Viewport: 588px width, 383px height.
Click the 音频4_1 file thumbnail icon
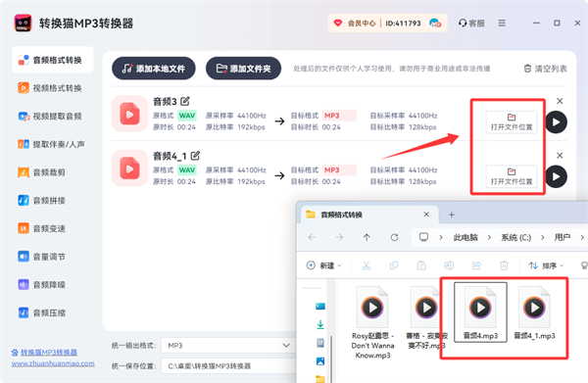[x=129, y=168]
